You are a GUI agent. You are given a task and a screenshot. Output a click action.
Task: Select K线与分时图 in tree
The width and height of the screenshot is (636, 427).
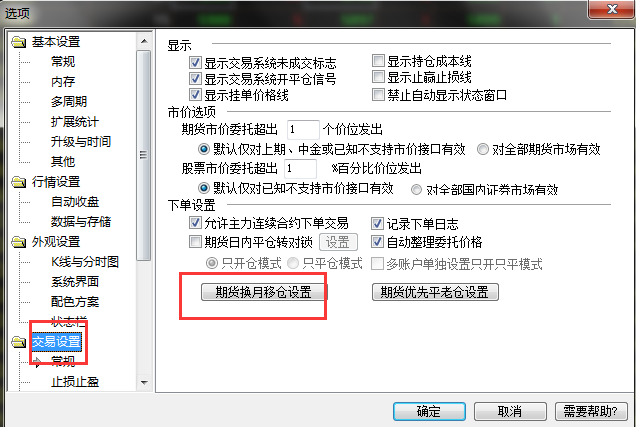[85, 262]
